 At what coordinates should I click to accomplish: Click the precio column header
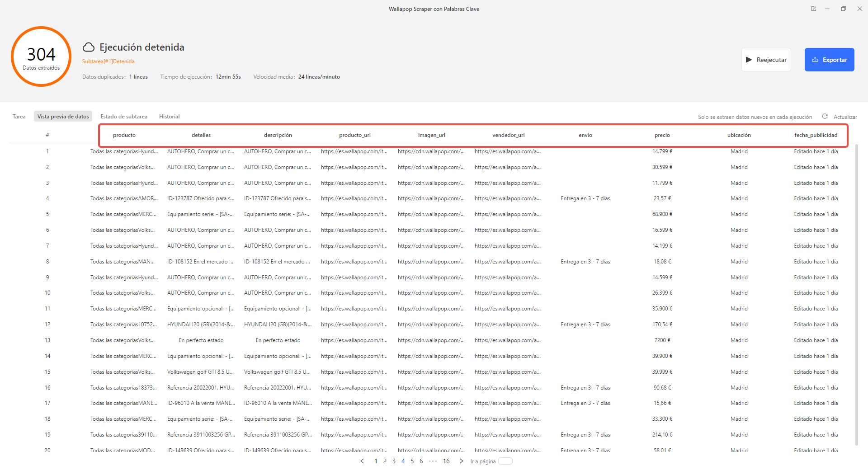662,135
